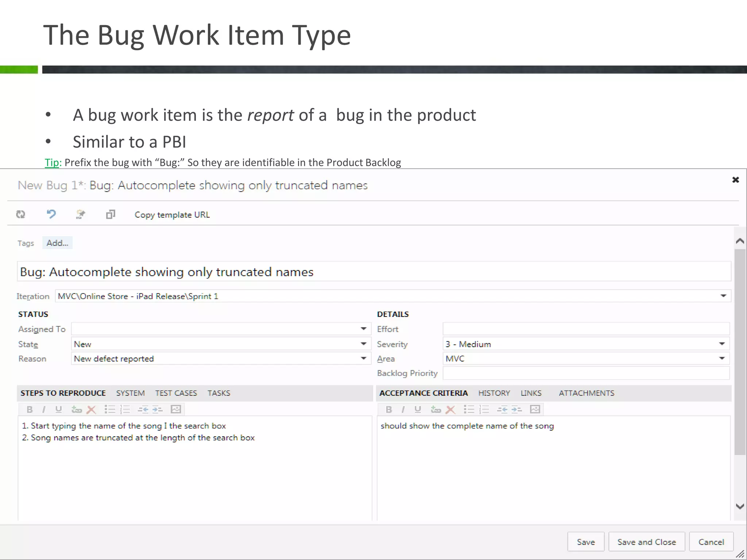The height and width of the screenshot is (560, 747).
Task: Click the Effort input field
Action: click(586, 329)
